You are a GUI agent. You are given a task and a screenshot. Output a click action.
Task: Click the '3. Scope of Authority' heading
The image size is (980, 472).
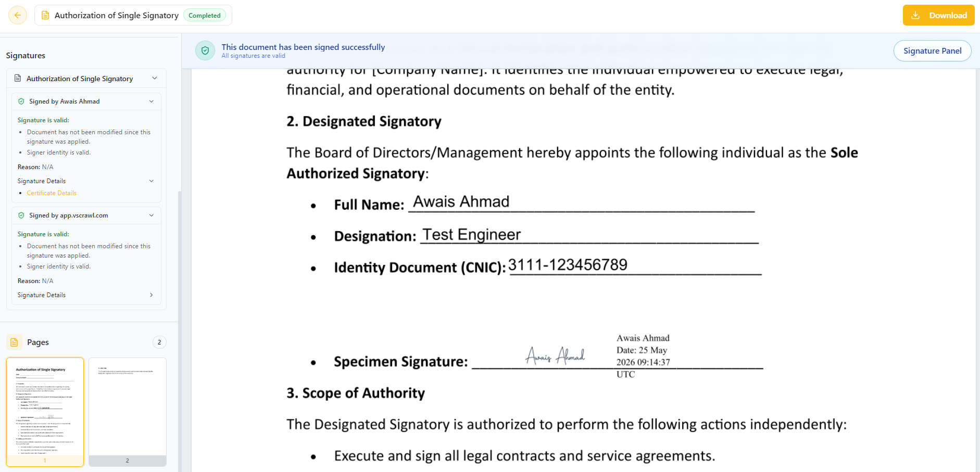tap(356, 393)
